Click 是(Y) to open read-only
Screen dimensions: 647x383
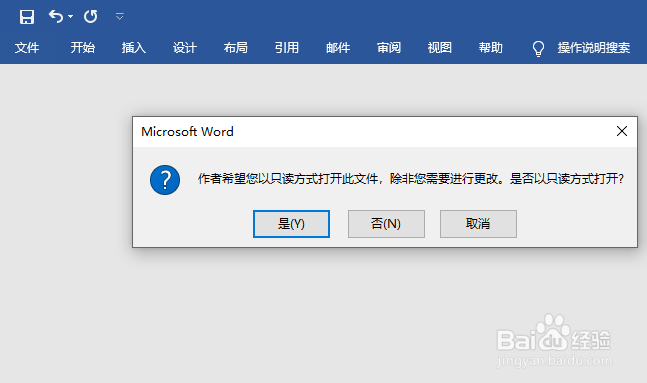[291, 224]
